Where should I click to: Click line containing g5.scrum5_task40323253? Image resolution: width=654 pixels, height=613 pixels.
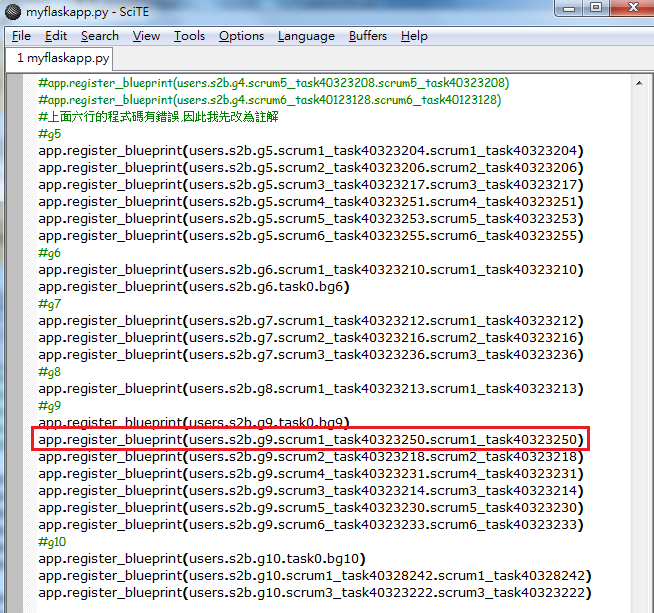coord(311,219)
